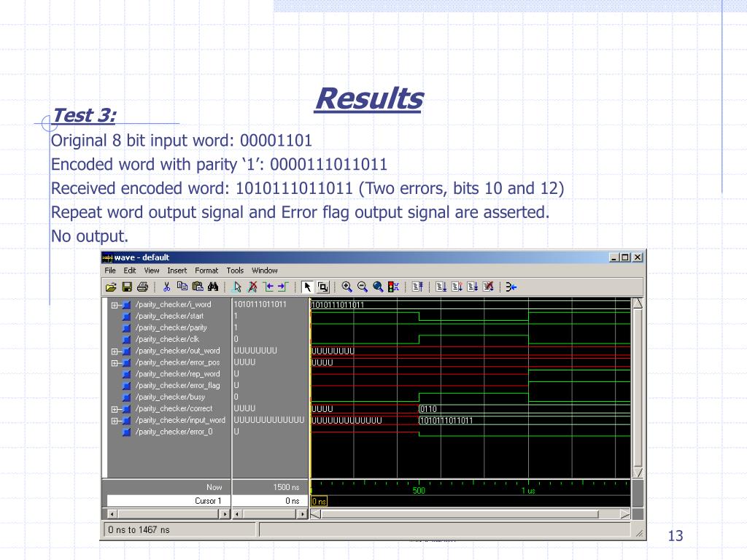Click the Break simulation icon
This screenshot has width=747, height=560.
(488, 287)
